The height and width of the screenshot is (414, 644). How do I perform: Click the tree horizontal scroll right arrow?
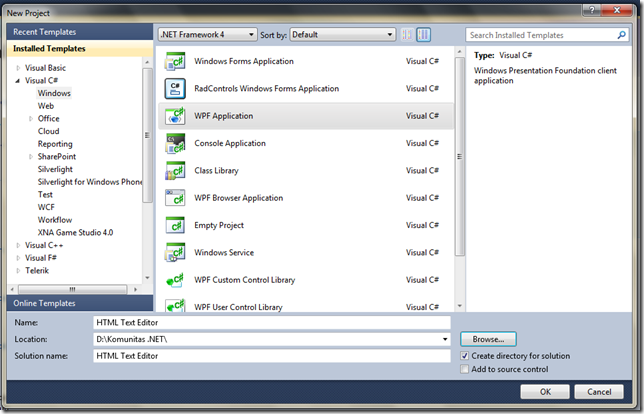click(x=136, y=290)
